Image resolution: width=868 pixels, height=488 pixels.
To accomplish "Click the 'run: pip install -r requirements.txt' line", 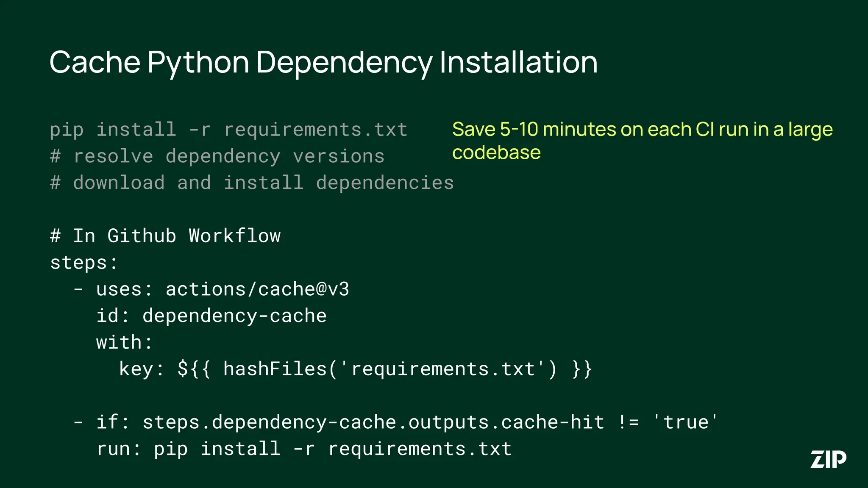I will tap(304, 449).
